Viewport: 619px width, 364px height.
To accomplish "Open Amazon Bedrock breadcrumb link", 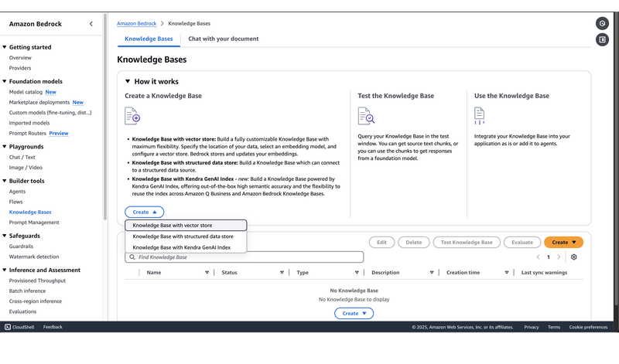I will click(x=137, y=24).
